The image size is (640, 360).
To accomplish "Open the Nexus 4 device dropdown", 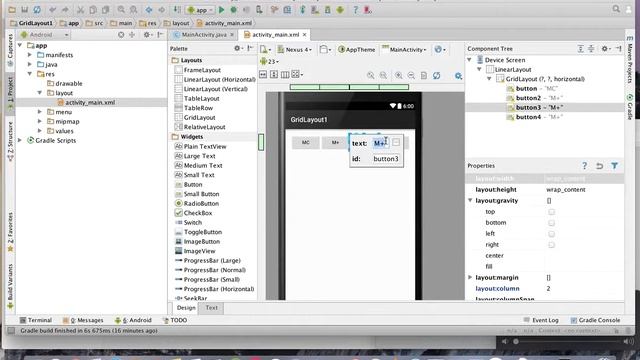I will pos(294,49).
